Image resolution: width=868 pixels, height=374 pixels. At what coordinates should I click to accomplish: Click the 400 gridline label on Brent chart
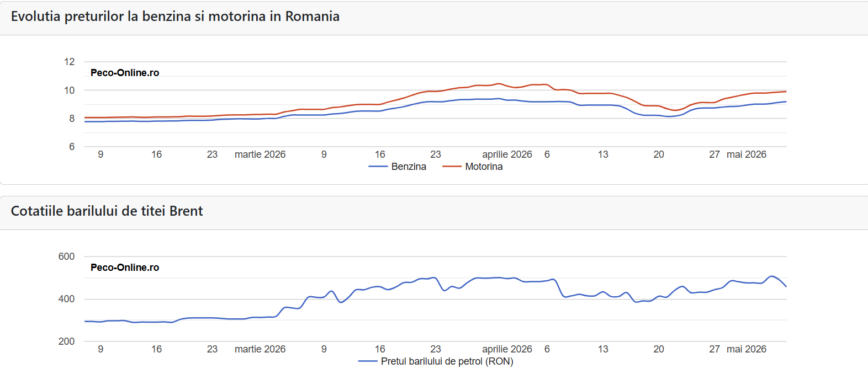66,299
